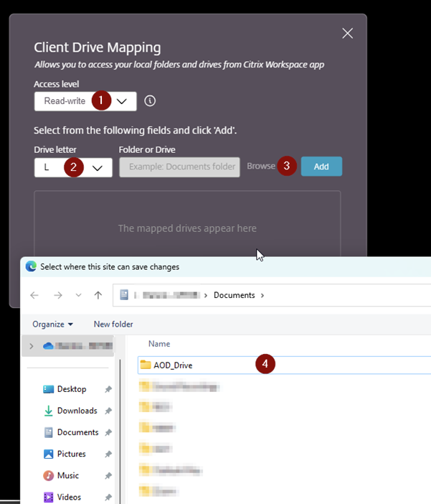Viewport: 431px width, 504px height.
Task: Open Videos in quick access
Action: coord(62,497)
